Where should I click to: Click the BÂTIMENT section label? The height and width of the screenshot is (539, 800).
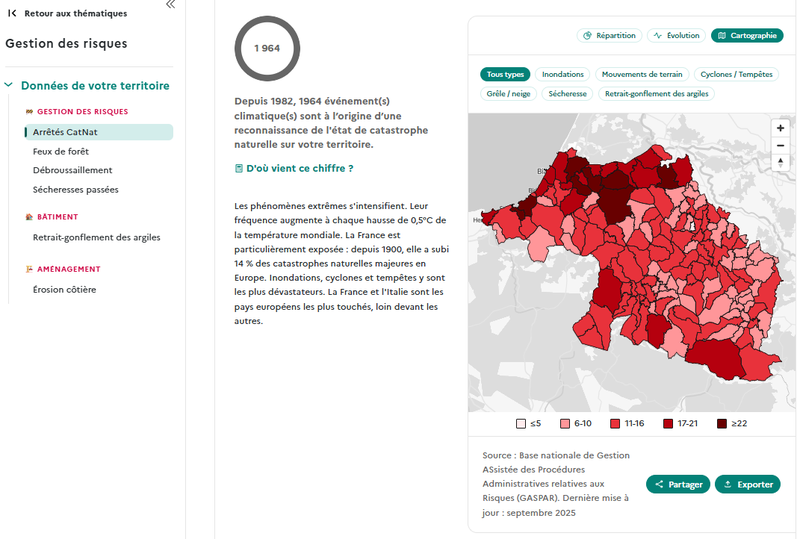point(58,217)
